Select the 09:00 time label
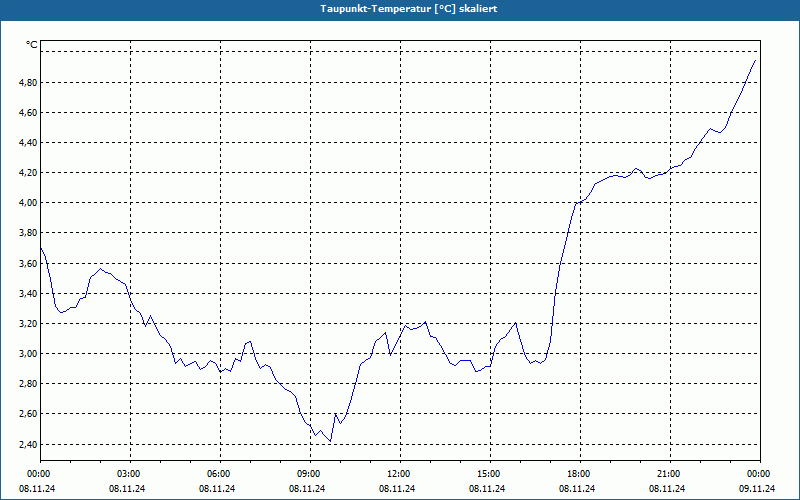The width and height of the screenshot is (800, 500). coord(308,474)
